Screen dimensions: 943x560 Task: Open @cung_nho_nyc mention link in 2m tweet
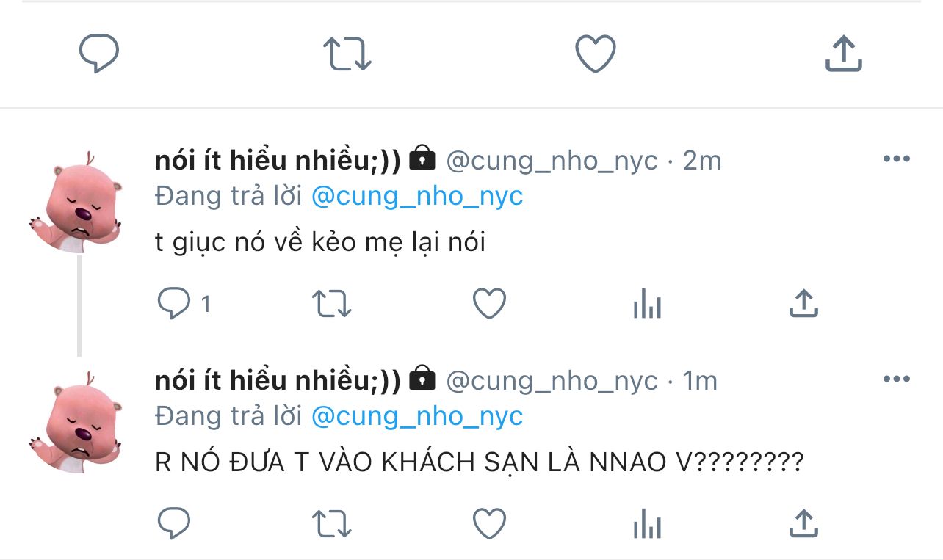417,197
